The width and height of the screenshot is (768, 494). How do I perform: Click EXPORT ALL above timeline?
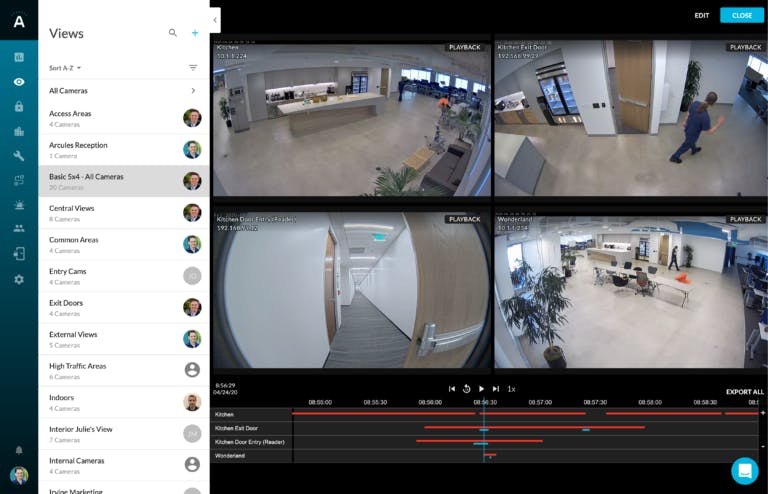[x=744, y=392]
